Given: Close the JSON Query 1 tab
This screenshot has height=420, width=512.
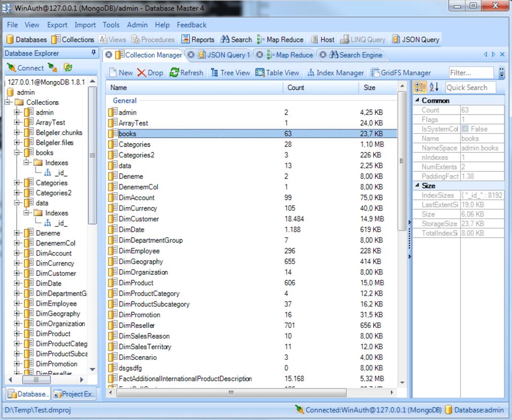Looking at the screenshot, I should tap(191, 55).
